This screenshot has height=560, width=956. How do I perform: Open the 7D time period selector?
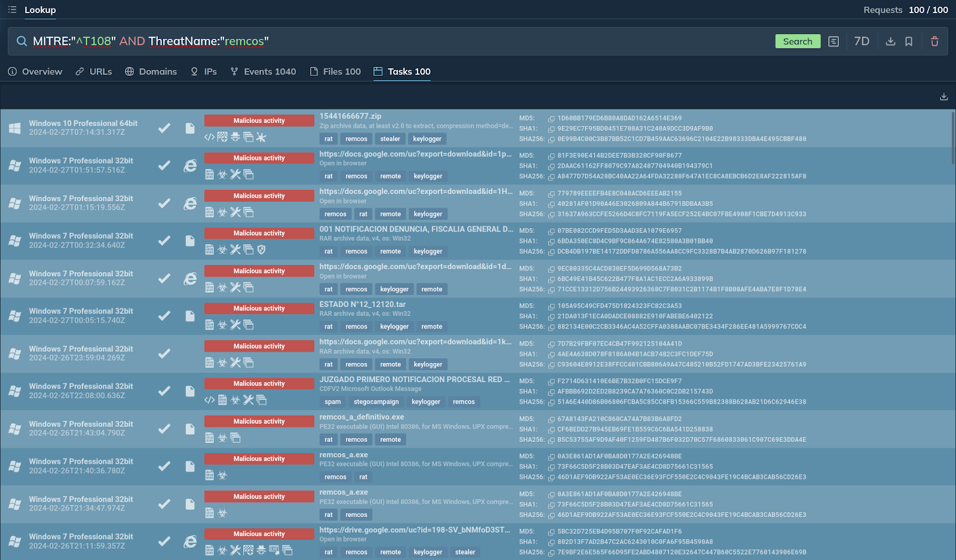(862, 41)
